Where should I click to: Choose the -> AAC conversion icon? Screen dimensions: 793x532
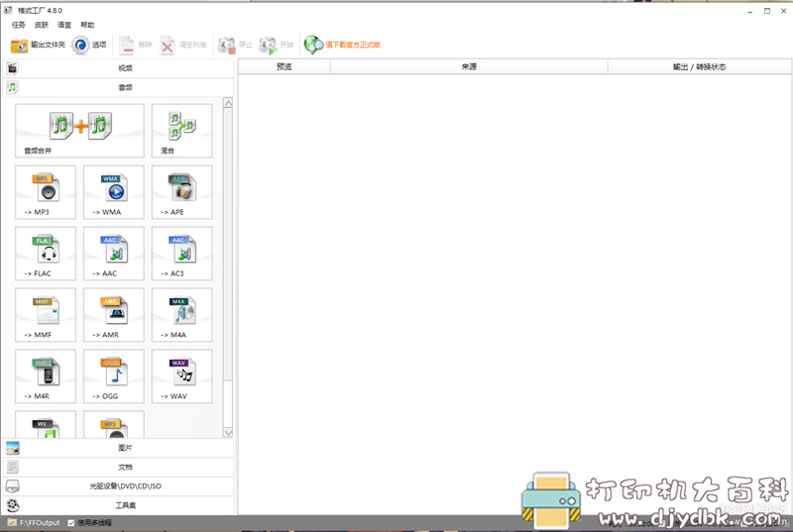(114, 254)
